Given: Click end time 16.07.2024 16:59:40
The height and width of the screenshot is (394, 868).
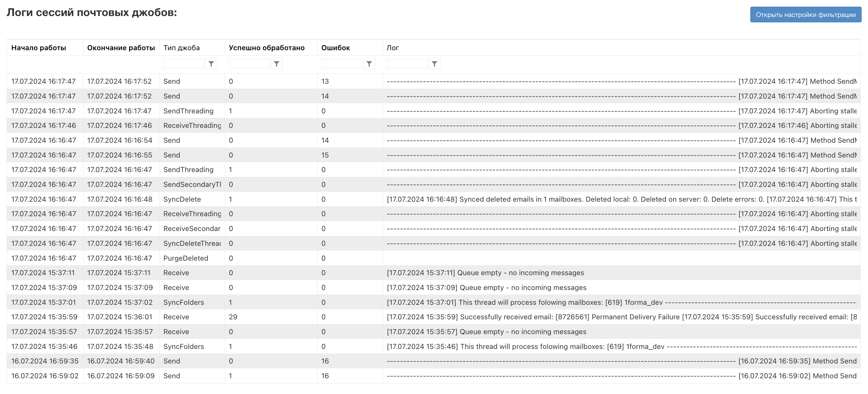Looking at the screenshot, I should tap(121, 361).
